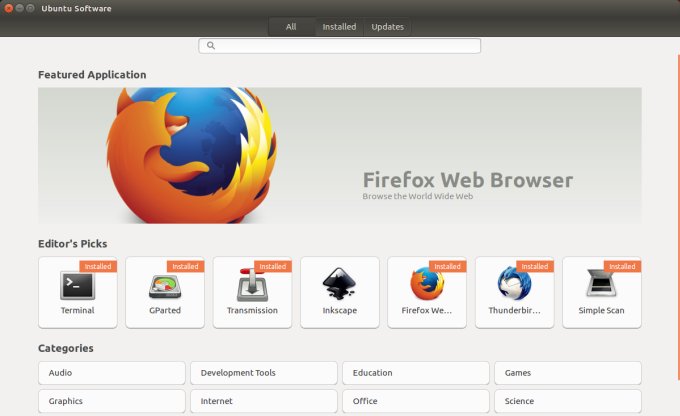The image size is (680, 416).
Task: Click the Terminal label text
Action: pyautogui.click(x=77, y=311)
